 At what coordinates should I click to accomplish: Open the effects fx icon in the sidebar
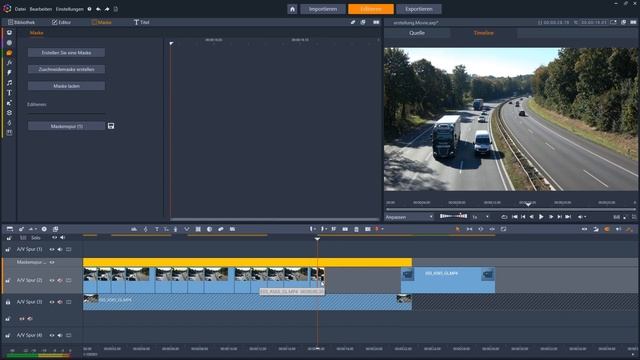[9, 63]
